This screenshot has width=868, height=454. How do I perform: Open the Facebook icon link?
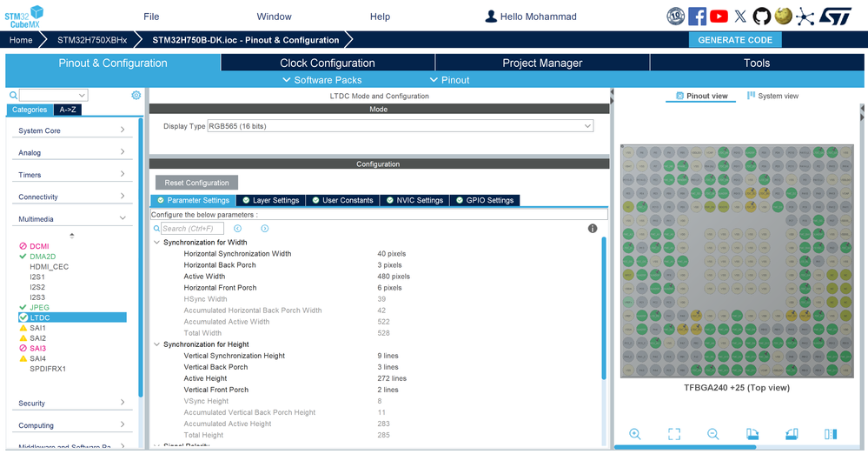click(697, 16)
